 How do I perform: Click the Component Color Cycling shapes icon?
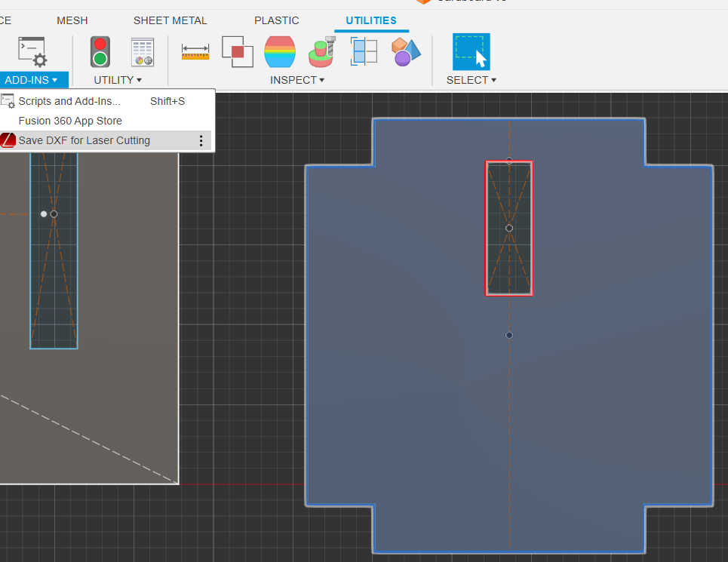(406, 52)
